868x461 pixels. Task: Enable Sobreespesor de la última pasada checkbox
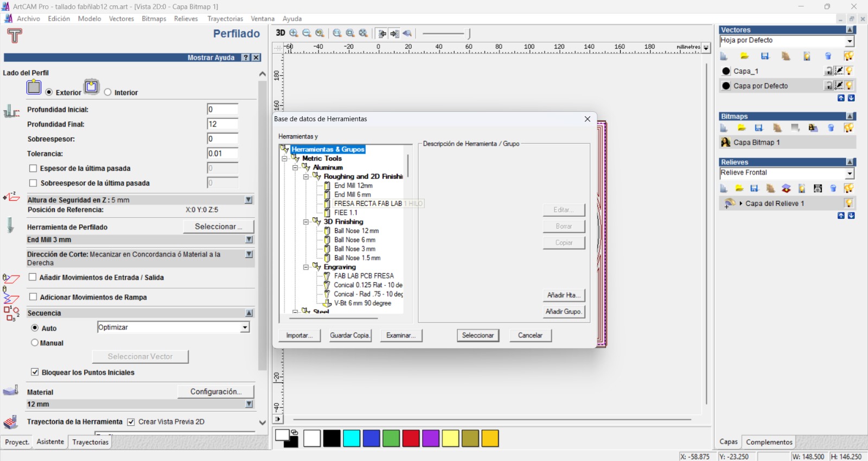[x=33, y=183]
